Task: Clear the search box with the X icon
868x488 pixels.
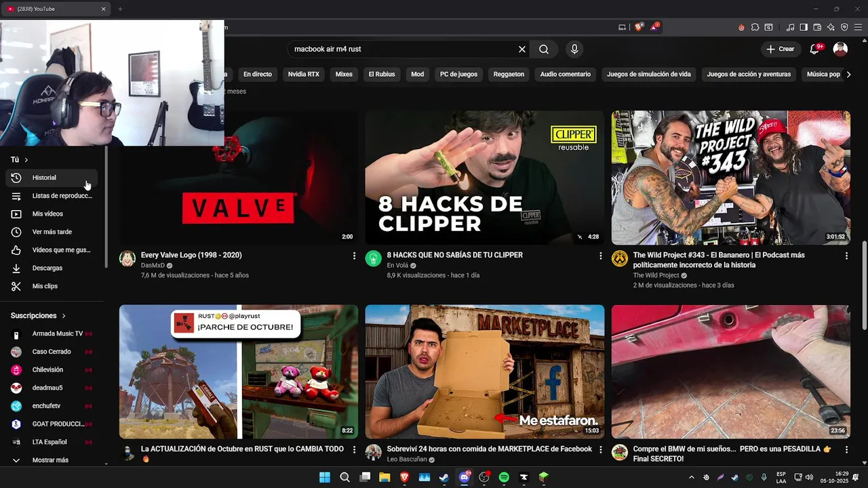Action: point(522,49)
